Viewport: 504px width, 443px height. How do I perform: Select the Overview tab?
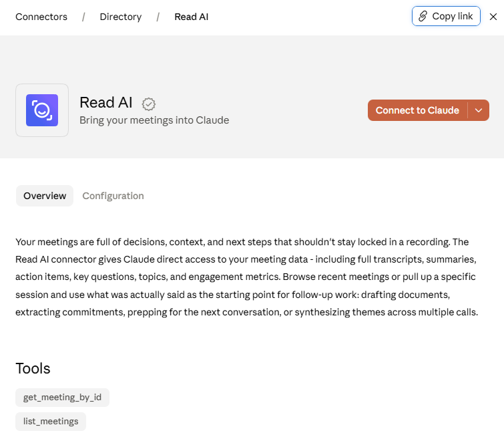pos(45,196)
